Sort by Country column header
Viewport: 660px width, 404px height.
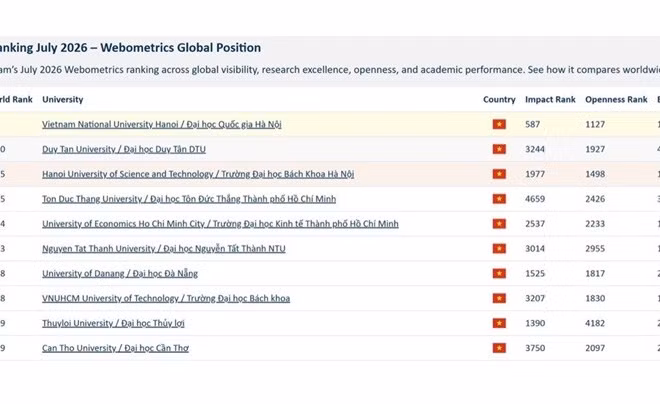[499, 99]
